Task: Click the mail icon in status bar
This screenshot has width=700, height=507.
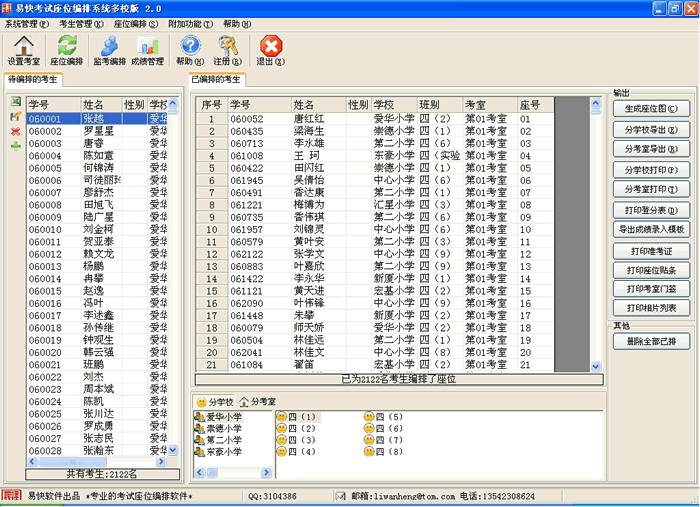Action: click(x=341, y=496)
